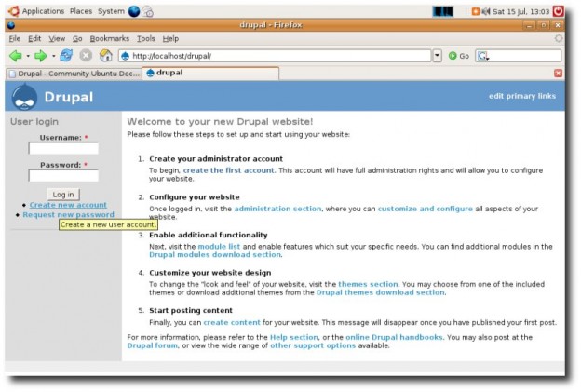Open the Help menu
Image resolution: width=581 pixels, height=392 pixels.
coord(170,38)
